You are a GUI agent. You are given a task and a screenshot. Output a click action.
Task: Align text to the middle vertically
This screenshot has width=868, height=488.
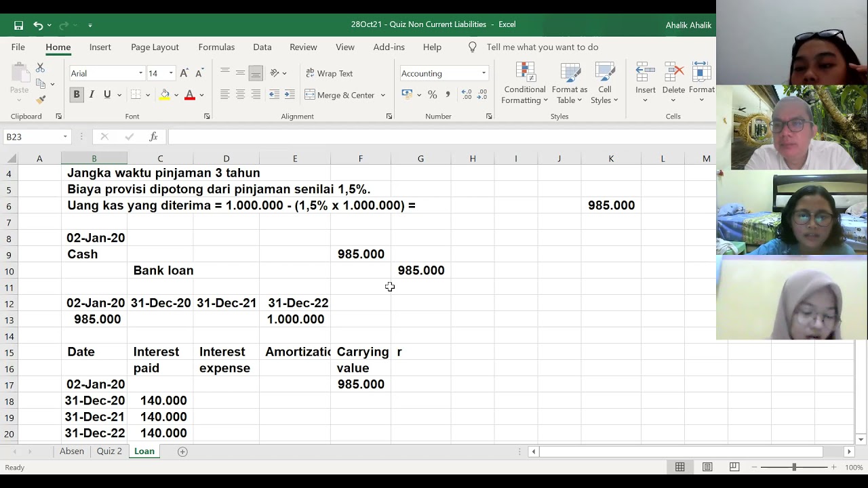[240, 73]
